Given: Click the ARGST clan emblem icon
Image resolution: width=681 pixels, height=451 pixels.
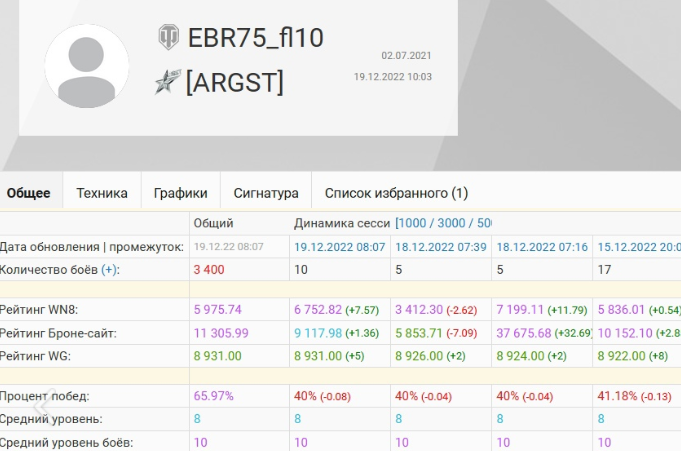Looking at the screenshot, I should point(168,83).
